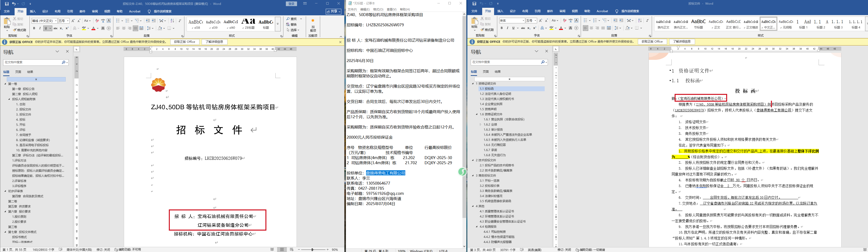Clear all formatting in 招标文件 Word window

pyautogui.click(x=97, y=21)
